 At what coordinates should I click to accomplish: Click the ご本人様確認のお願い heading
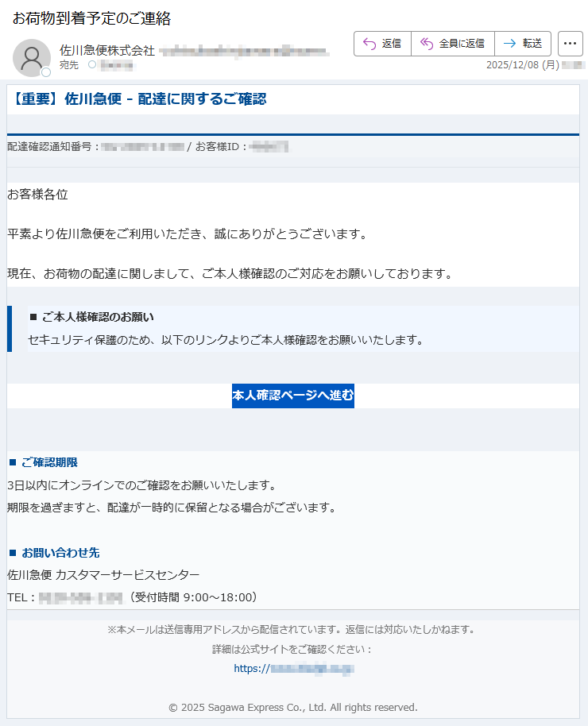tap(98, 317)
